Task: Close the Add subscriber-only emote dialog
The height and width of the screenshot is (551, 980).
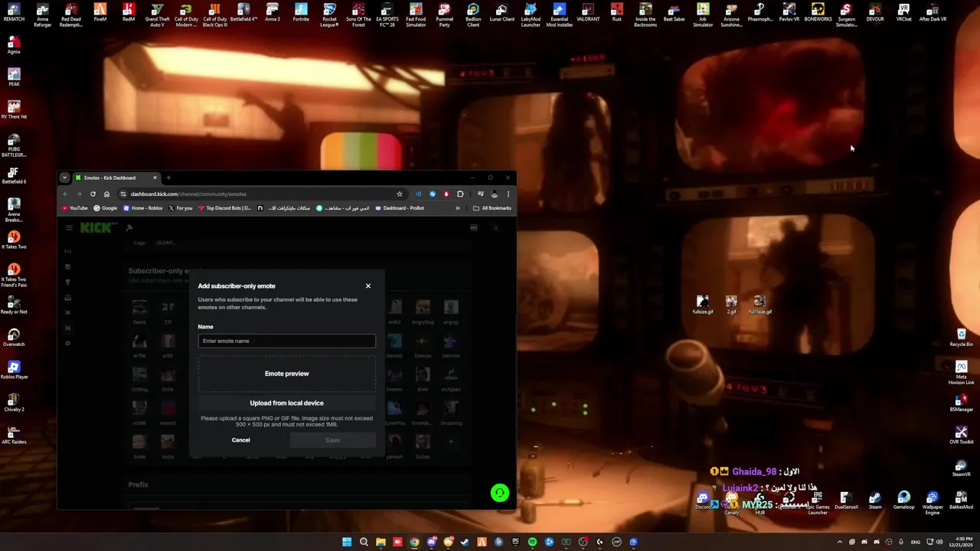Action: [x=368, y=286]
